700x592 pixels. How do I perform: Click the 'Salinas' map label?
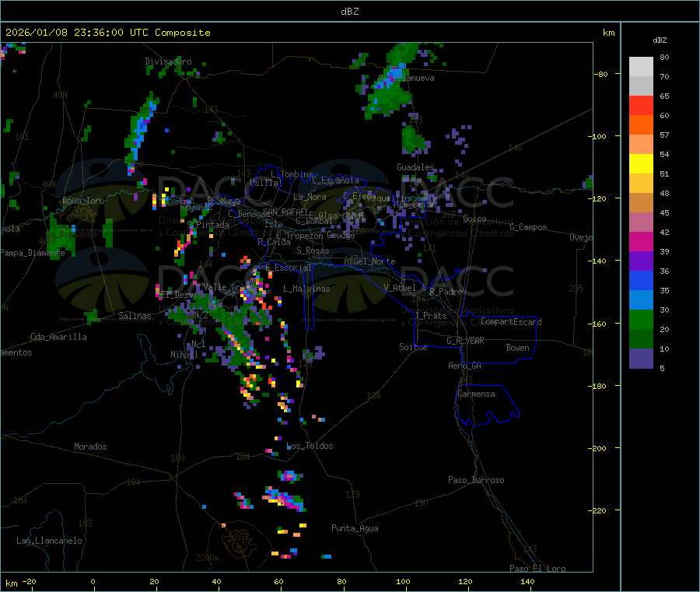(x=135, y=316)
